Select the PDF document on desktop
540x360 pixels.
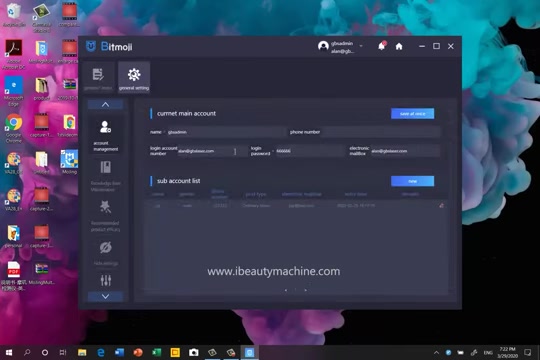[x=14, y=276]
